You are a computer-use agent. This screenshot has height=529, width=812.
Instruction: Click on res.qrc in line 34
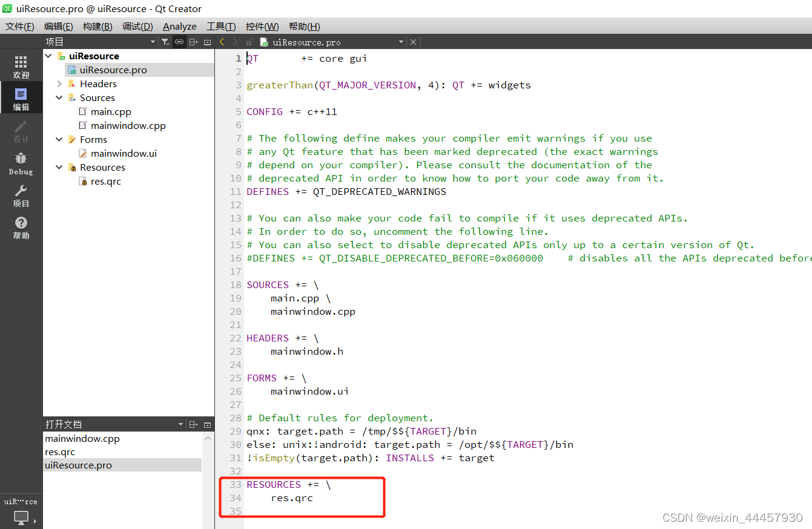pos(292,498)
